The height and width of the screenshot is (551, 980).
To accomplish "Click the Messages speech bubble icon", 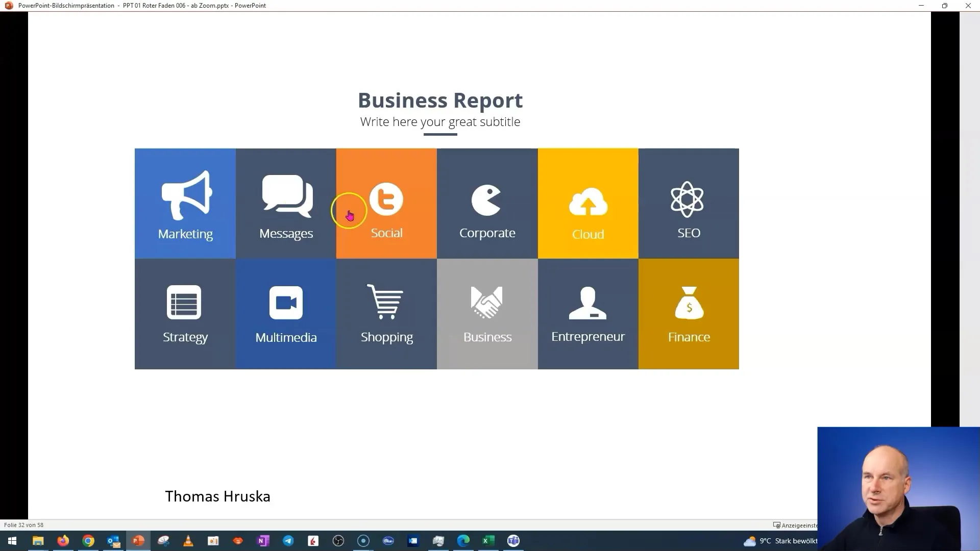I will [x=286, y=198].
